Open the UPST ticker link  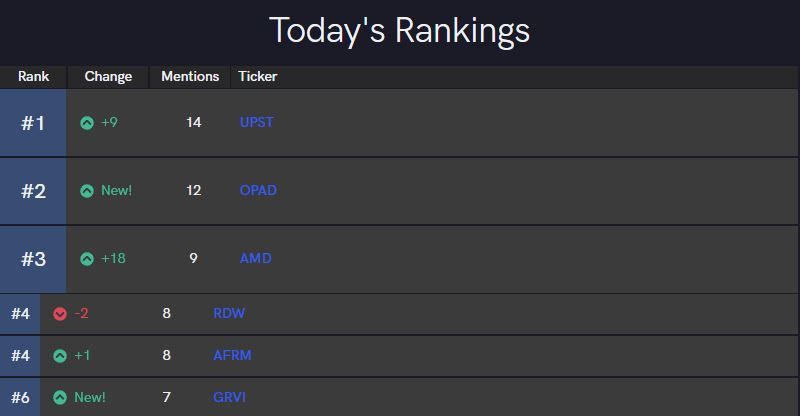coord(256,122)
